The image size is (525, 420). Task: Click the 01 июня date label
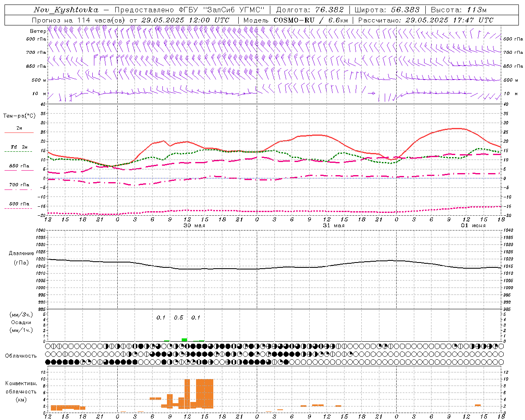(473, 226)
